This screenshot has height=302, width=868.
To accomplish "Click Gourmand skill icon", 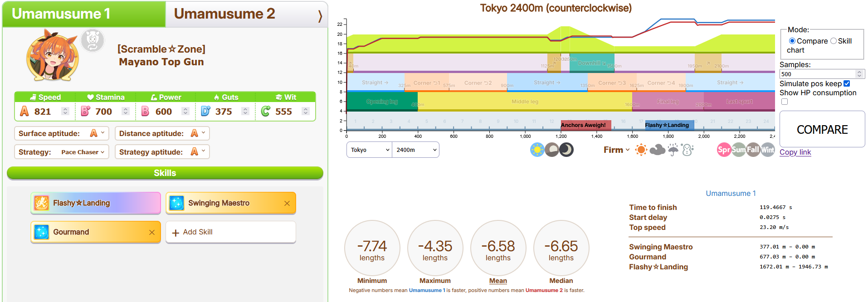I will pos(42,232).
